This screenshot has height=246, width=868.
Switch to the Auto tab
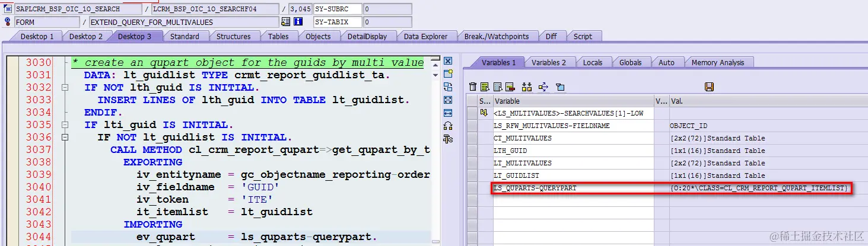pyautogui.click(x=666, y=62)
